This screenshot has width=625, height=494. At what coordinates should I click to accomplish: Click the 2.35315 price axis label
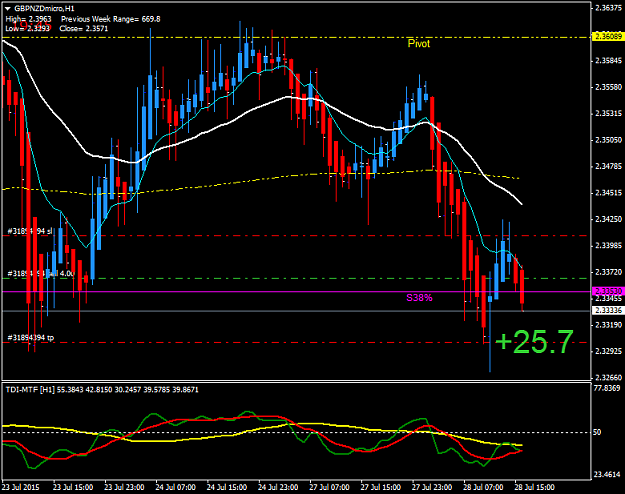click(608, 113)
